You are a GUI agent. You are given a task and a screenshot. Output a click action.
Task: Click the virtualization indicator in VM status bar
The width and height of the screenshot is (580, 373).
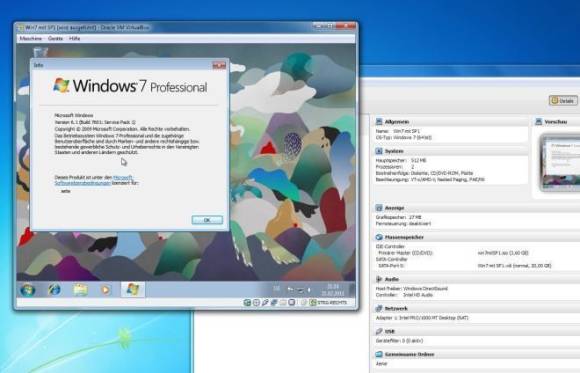click(292, 303)
